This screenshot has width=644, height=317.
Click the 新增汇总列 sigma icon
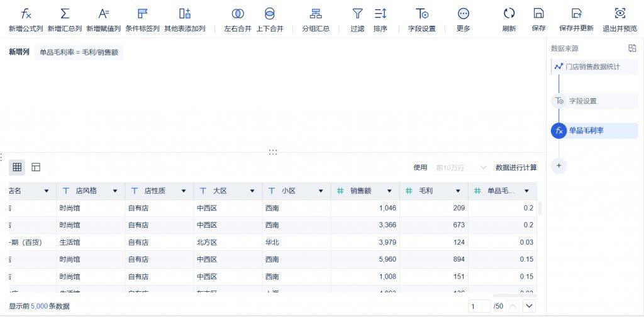point(65,14)
